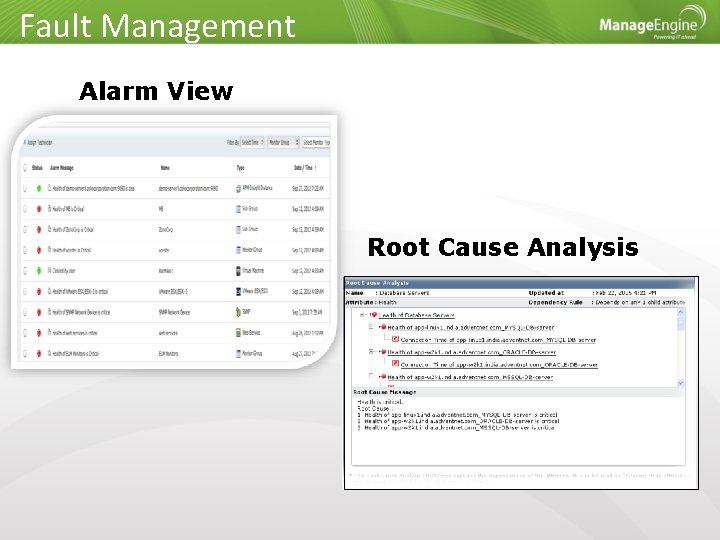Image resolution: width=720 pixels, height=540 pixels.
Task: Collapse the ORACLE-DB-server health tree node
Action: [x=371, y=352]
